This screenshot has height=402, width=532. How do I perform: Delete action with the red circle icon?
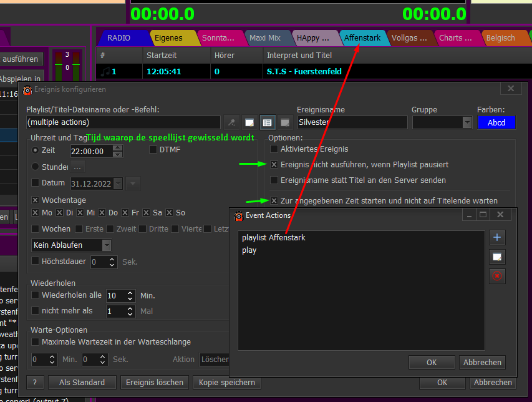[497, 276]
